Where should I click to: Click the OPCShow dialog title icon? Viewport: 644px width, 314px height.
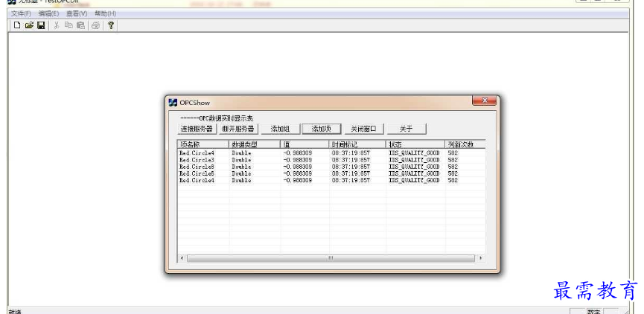173,103
